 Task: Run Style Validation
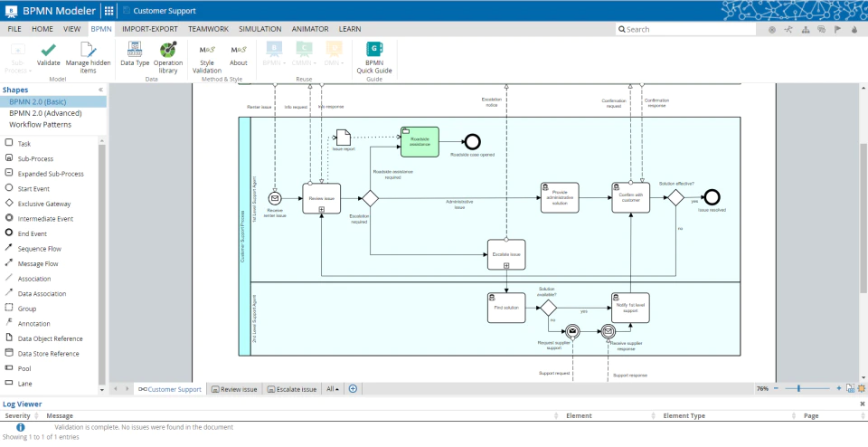point(207,58)
